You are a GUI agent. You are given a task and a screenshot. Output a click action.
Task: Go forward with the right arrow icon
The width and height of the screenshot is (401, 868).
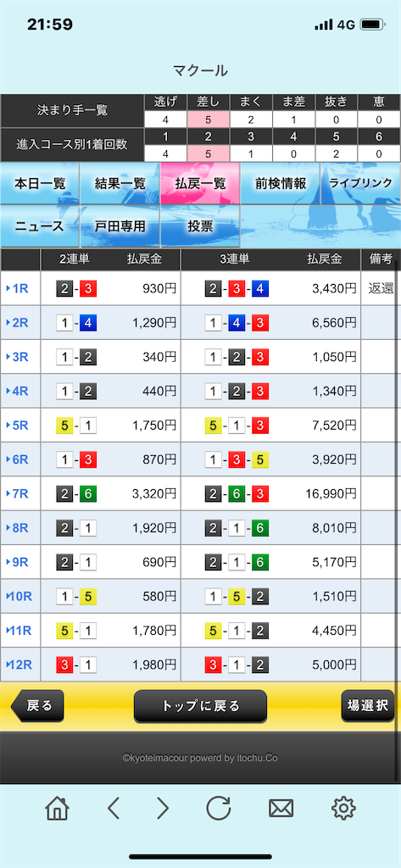tap(162, 809)
